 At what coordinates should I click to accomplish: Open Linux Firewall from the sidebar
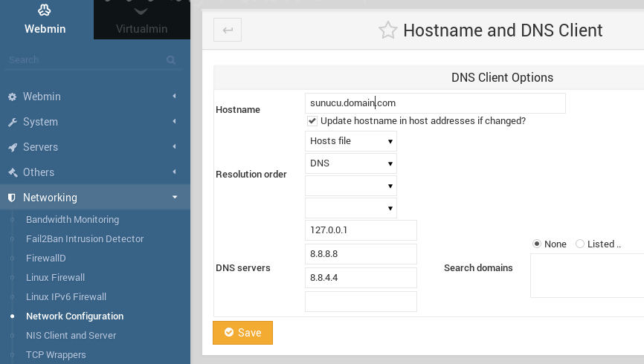(55, 278)
